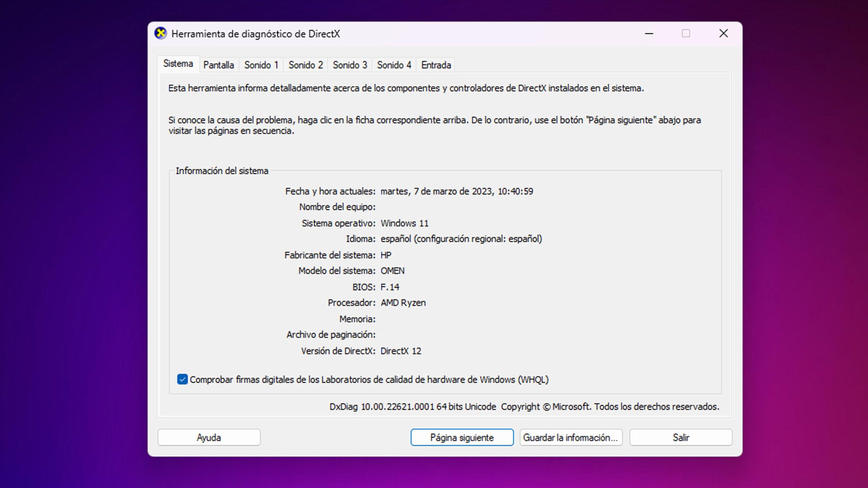The image size is (868, 488).
Task: Click the WHQL checkbox label text
Action: [369, 380]
